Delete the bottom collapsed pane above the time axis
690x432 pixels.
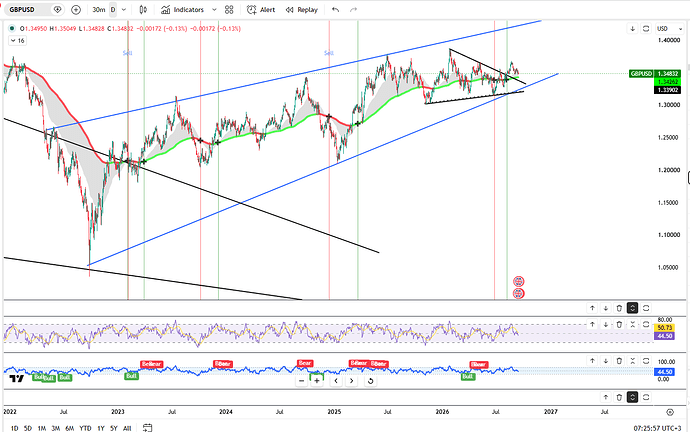pyautogui.click(x=619, y=397)
